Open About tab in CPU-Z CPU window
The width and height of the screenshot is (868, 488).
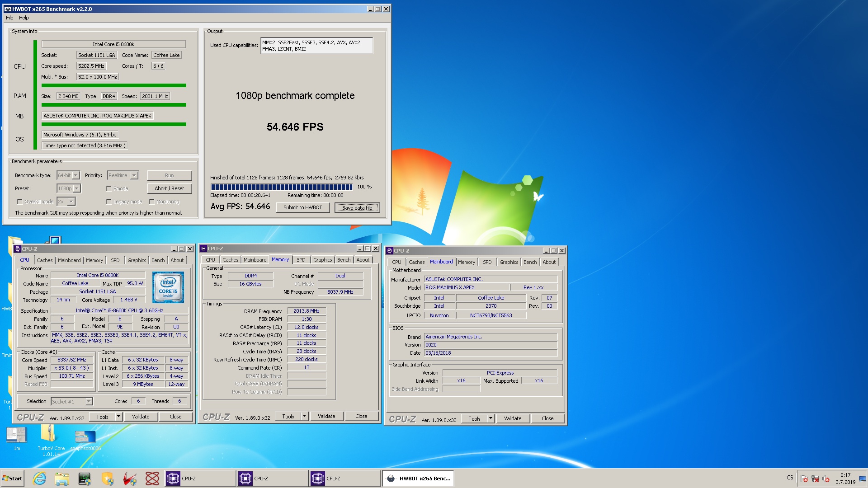point(177,260)
